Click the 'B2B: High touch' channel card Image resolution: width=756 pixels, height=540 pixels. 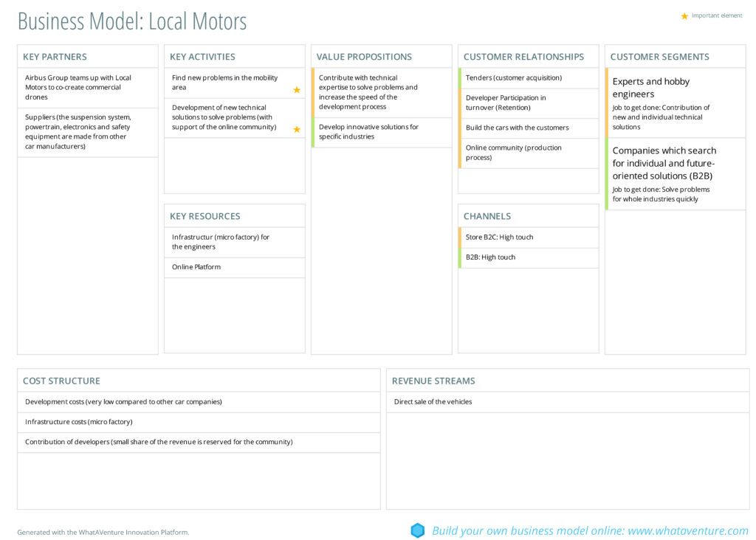[x=529, y=257]
